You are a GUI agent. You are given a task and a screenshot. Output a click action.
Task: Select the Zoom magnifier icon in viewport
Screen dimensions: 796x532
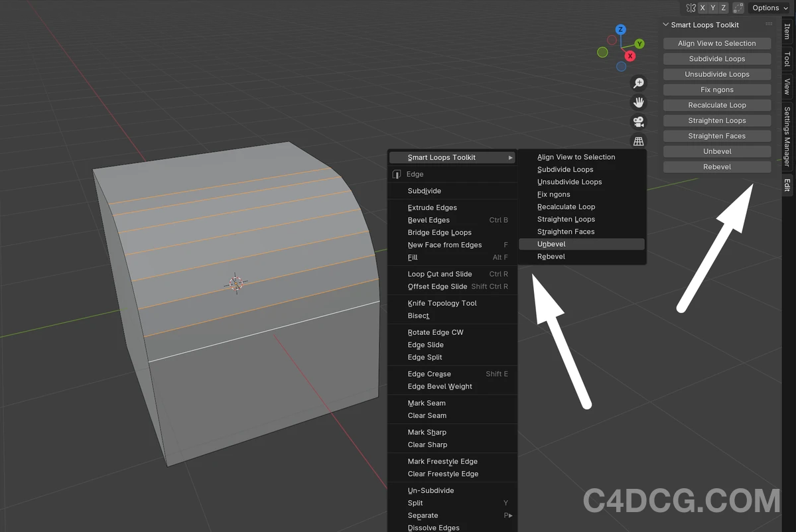tap(637, 82)
